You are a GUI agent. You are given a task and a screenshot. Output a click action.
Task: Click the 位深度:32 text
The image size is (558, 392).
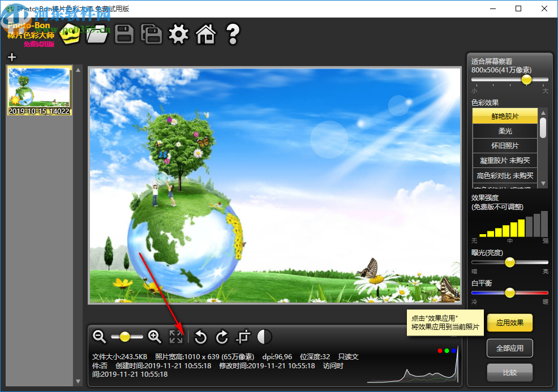315,357
